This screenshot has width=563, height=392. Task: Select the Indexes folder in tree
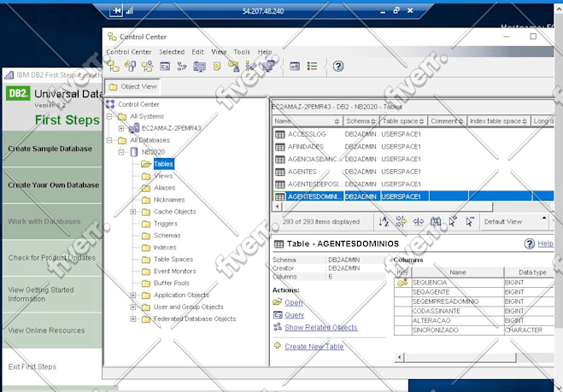[x=165, y=248]
